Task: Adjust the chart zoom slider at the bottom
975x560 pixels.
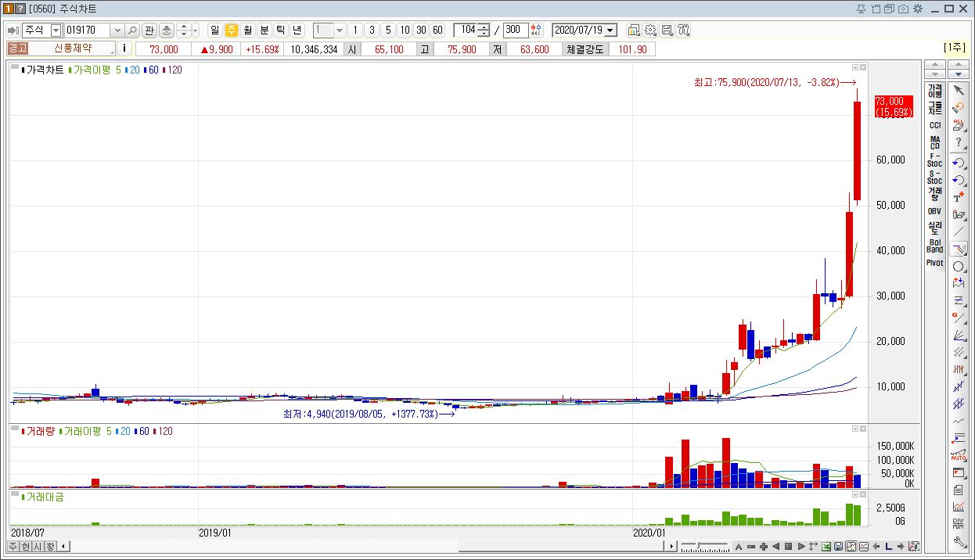Action: coord(704,546)
